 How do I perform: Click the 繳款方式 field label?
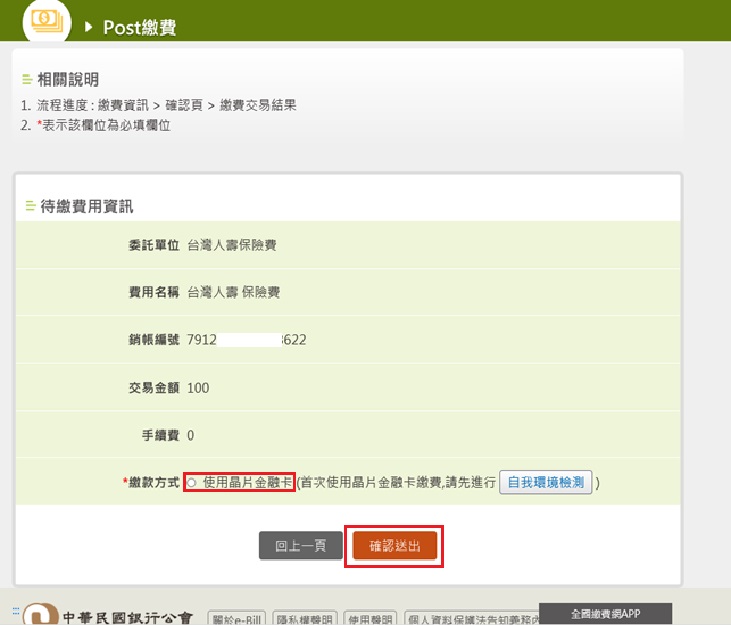(x=152, y=482)
